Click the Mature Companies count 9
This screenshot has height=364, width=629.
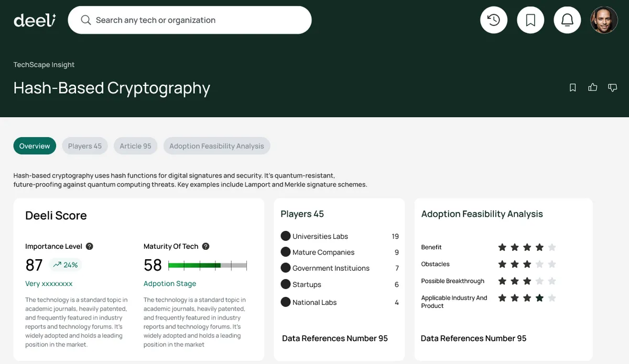(397, 252)
